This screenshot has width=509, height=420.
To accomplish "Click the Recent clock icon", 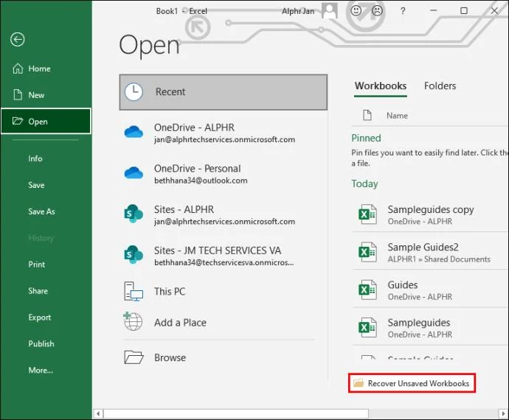I will pyautogui.click(x=134, y=92).
